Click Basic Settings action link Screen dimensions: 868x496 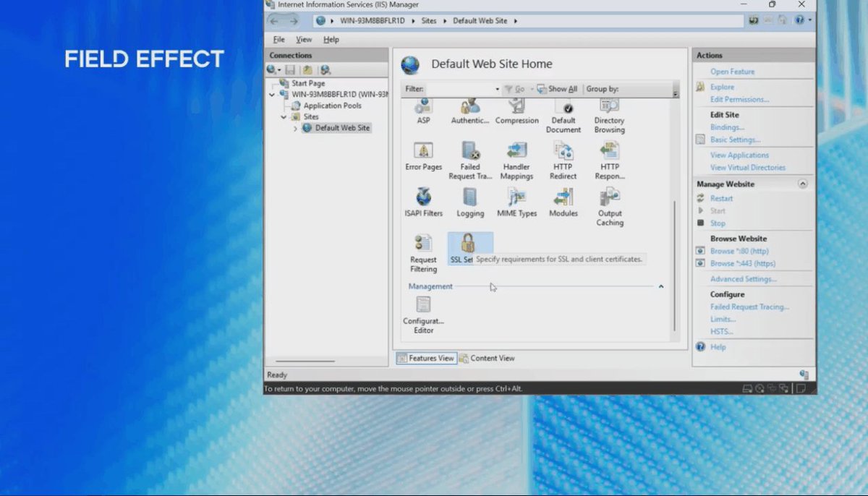point(735,140)
